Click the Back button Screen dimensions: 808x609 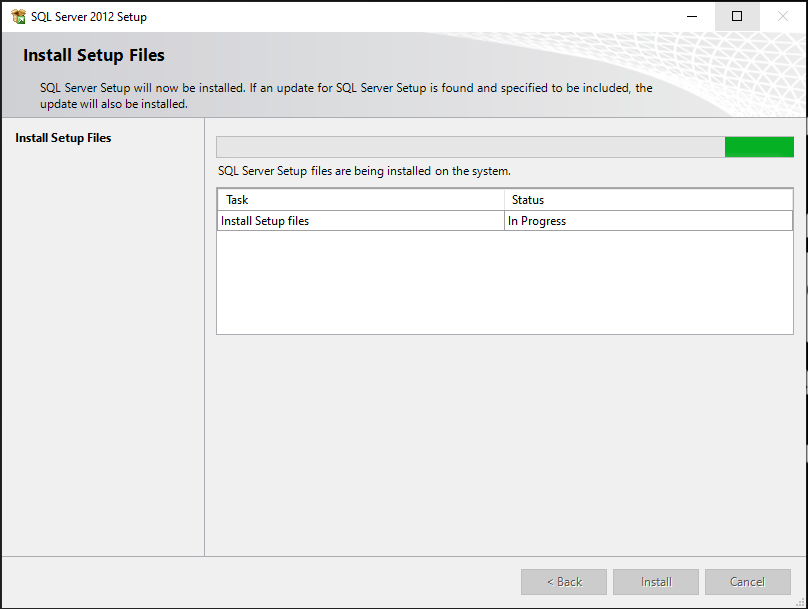564,582
